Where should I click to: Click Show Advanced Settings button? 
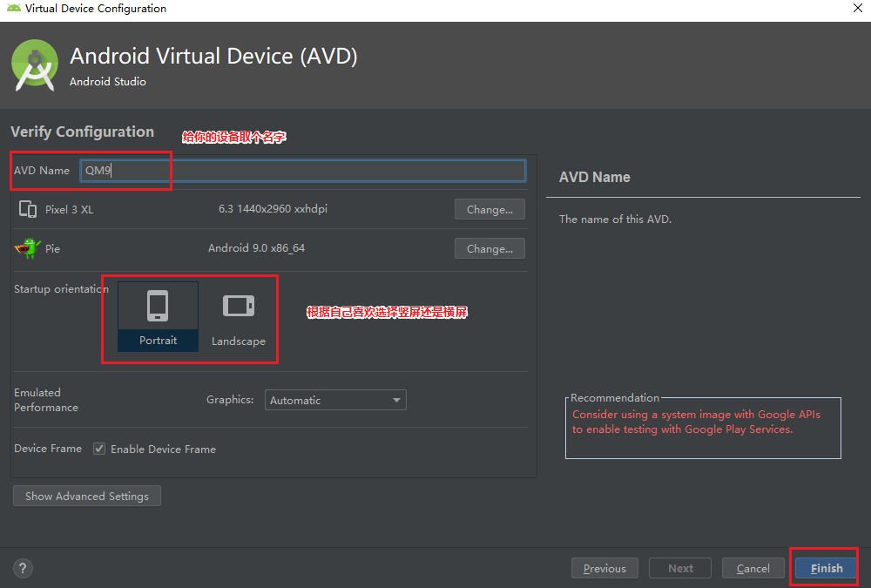(x=86, y=496)
